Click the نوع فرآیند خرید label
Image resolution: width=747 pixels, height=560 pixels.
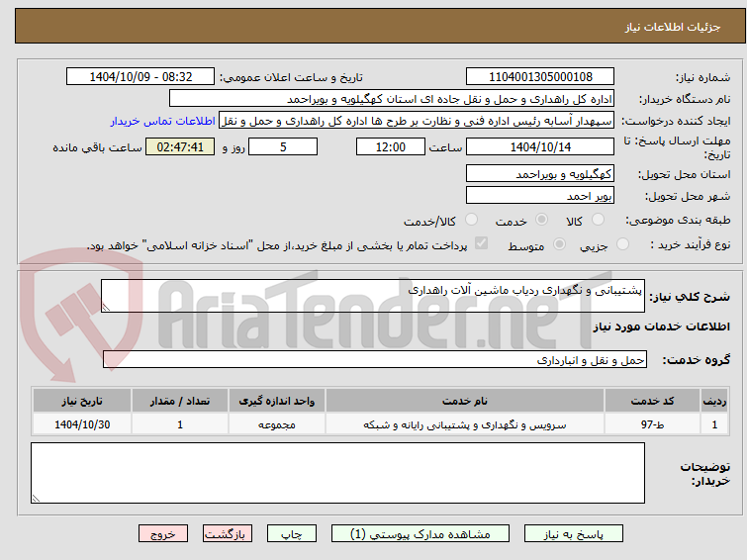point(691,245)
